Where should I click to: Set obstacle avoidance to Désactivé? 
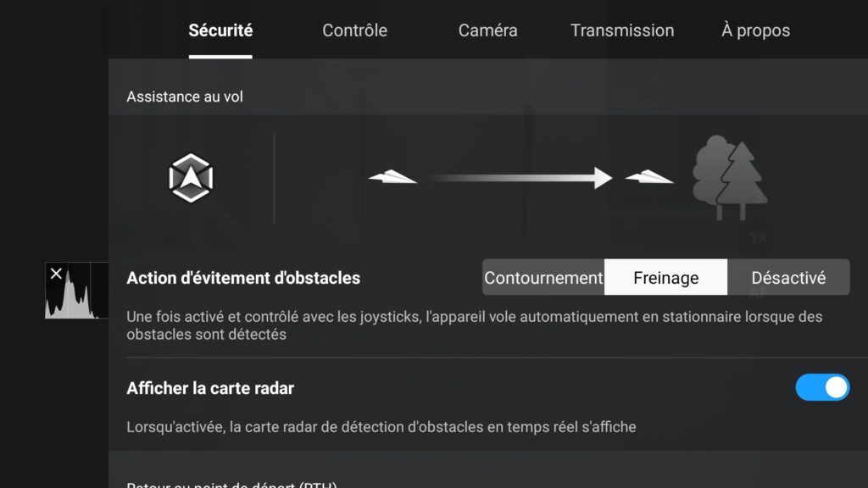click(788, 277)
